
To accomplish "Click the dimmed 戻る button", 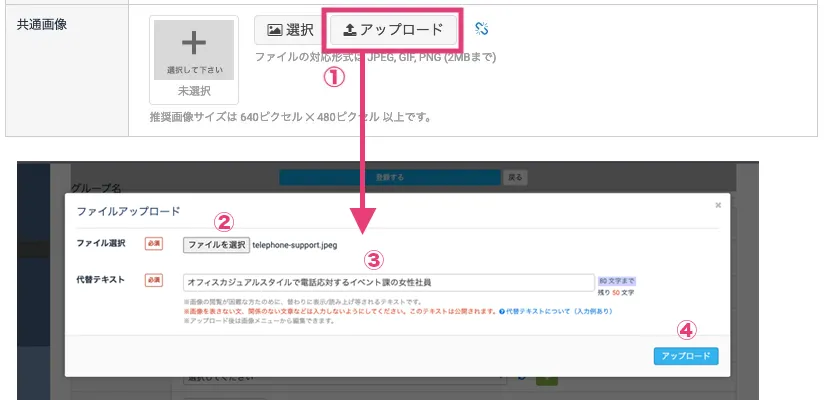I will [516, 176].
